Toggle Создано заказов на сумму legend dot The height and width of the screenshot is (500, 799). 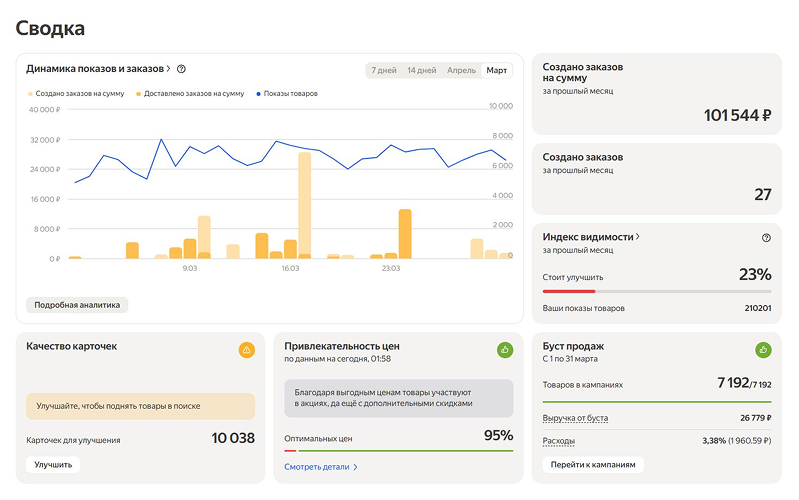coord(31,94)
